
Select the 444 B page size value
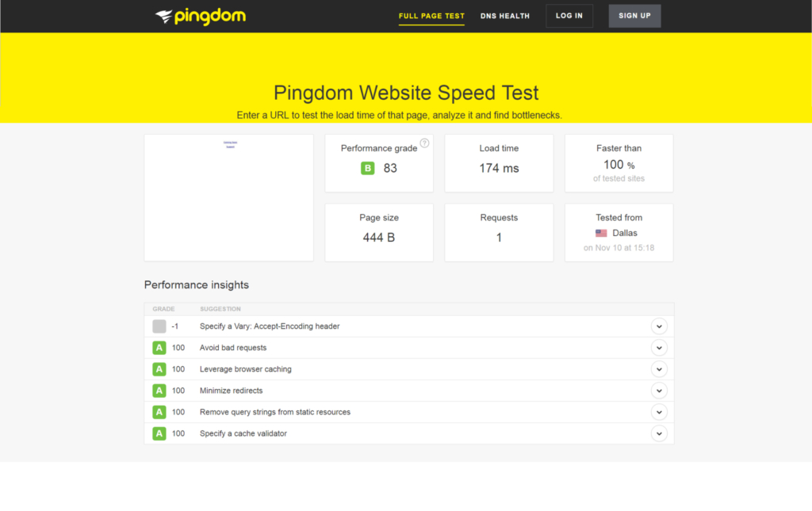coord(378,238)
